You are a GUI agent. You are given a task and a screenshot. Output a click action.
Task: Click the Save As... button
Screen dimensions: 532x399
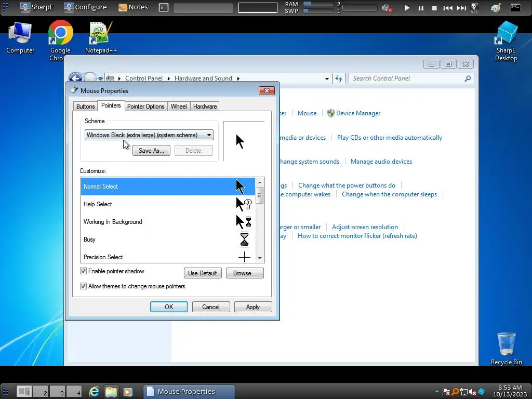click(151, 151)
